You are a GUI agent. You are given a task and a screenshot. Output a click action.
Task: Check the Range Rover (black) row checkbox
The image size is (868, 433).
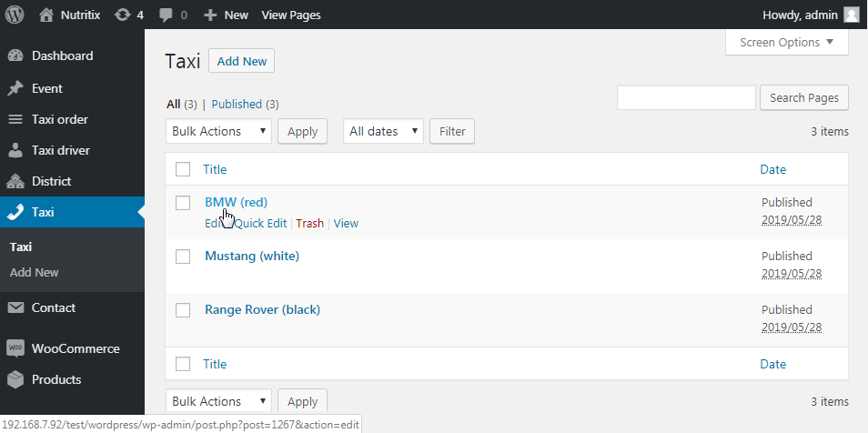[x=183, y=310]
